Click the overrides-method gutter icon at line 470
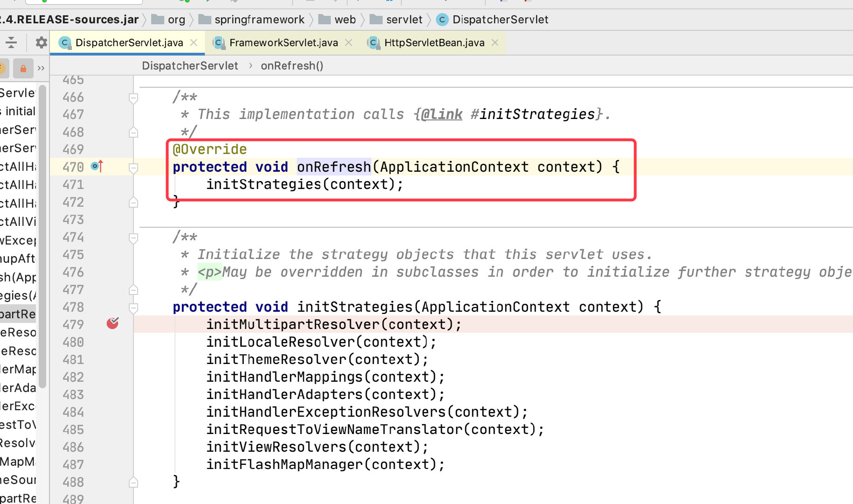The image size is (853, 504). (97, 166)
